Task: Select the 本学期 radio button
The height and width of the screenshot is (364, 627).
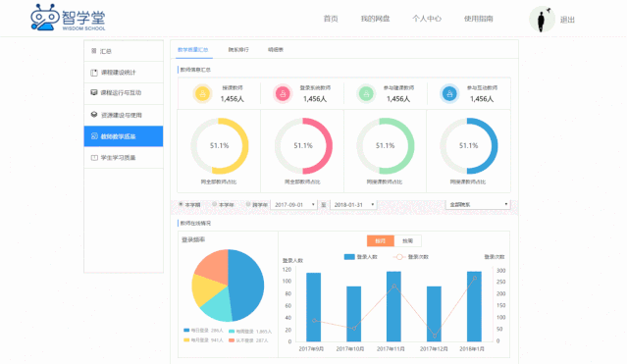Action: pyautogui.click(x=181, y=204)
